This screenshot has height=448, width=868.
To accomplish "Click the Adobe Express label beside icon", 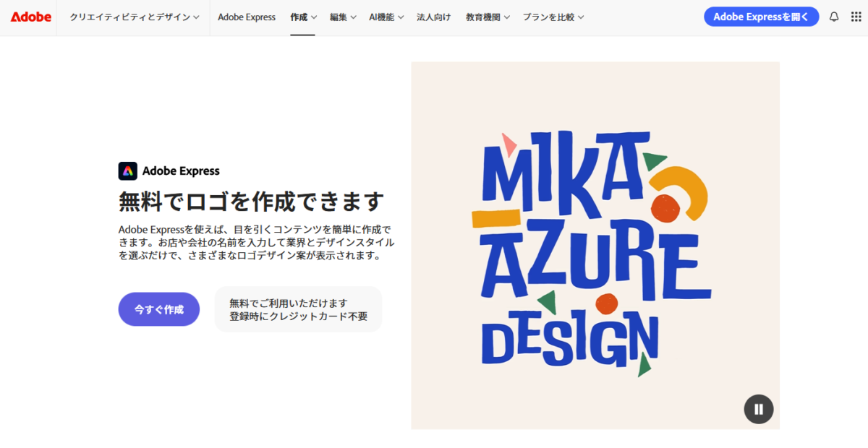I will (181, 171).
